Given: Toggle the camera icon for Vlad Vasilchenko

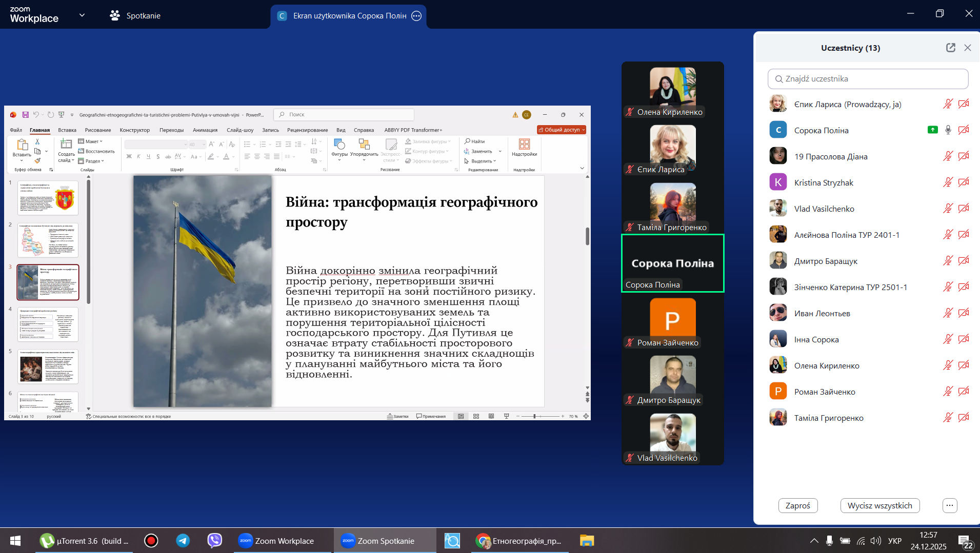Looking at the screenshot, I should click(964, 209).
